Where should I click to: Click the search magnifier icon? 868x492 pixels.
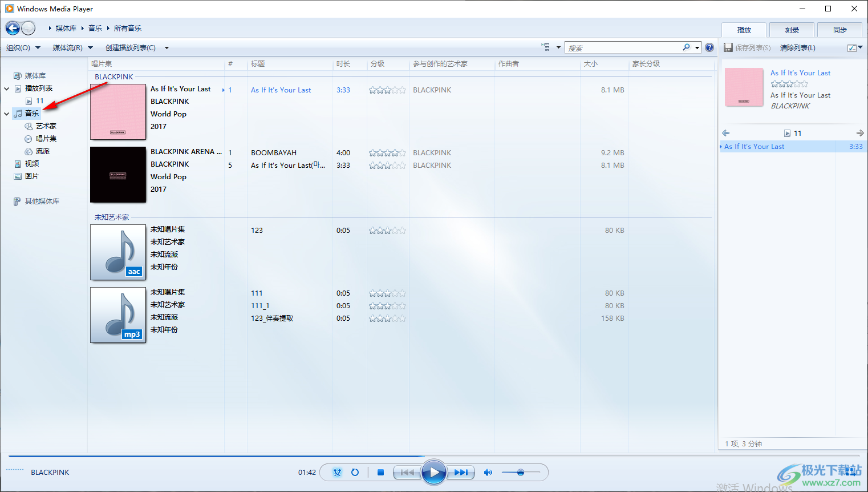pyautogui.click(x=686, y=47)
